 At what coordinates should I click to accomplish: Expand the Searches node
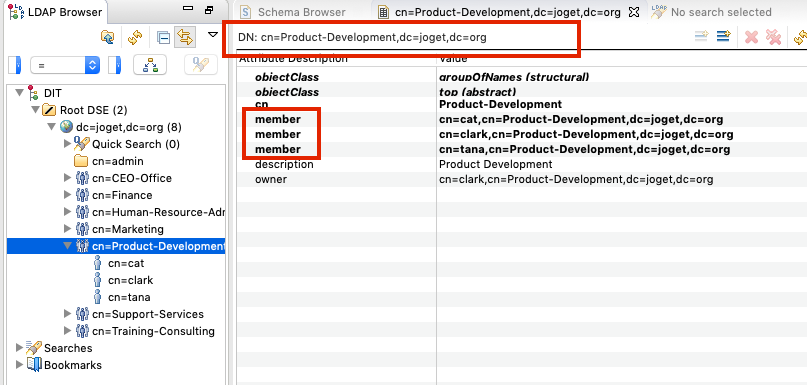20,347
